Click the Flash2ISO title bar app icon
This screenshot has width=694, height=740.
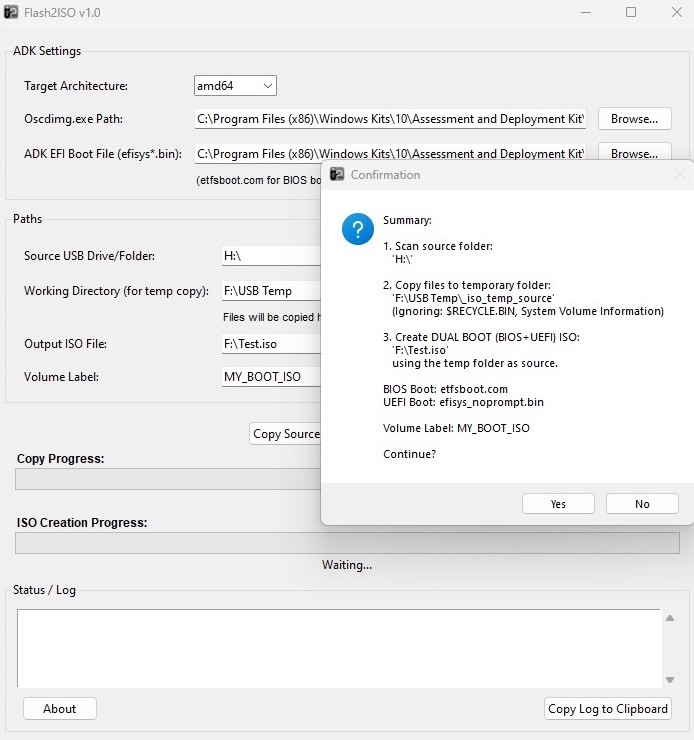click(x=11, y=13)
